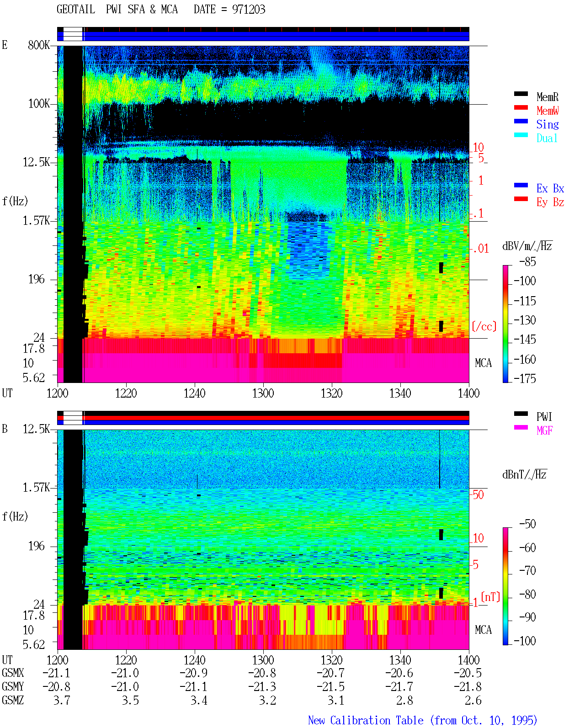Click the dBV/m electric field color scale bar
Image resolution: width=585 pixels, height=728 pixels.
(505, 324)
